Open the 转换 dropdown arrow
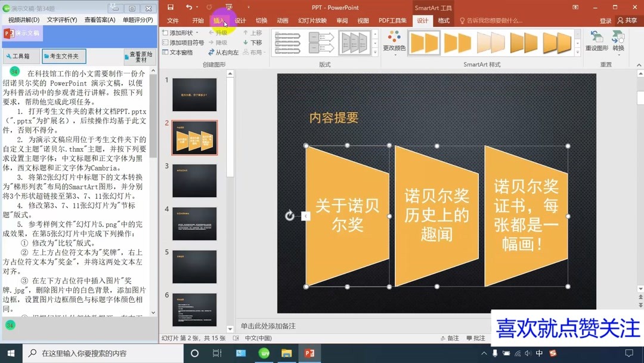 tap(618, 54)
